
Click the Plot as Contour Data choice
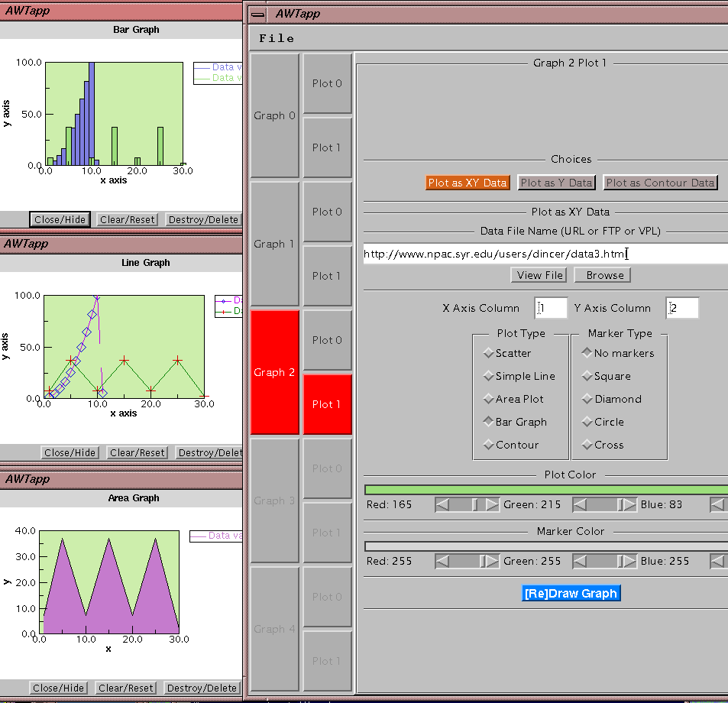coord(660,183)
